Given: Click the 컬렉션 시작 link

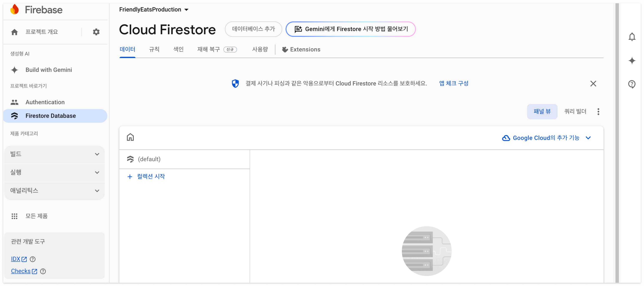Looking at the screenshot, I should (x=150, y=177).
